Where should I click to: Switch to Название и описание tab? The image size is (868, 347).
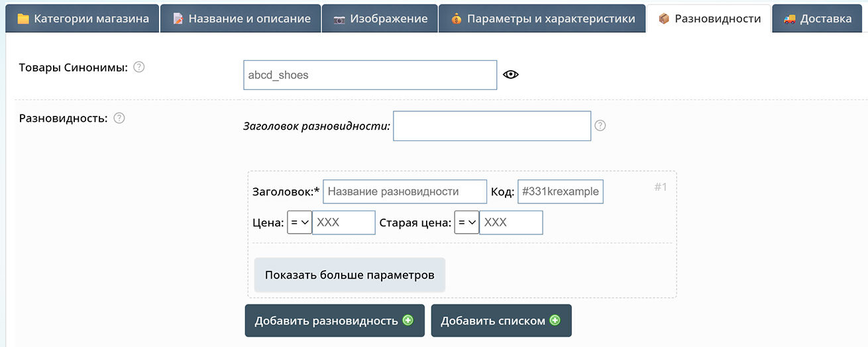pos(241,19)
